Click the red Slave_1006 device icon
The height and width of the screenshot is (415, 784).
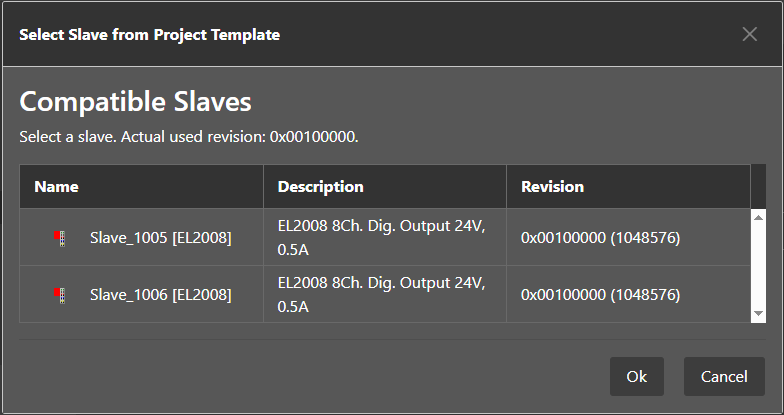(59, 295)
